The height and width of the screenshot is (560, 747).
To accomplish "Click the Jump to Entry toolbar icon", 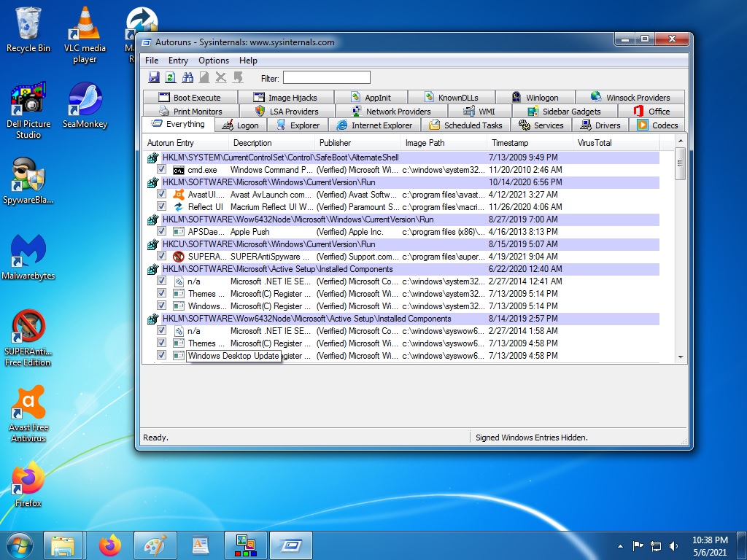I will (x=238, y=77).
